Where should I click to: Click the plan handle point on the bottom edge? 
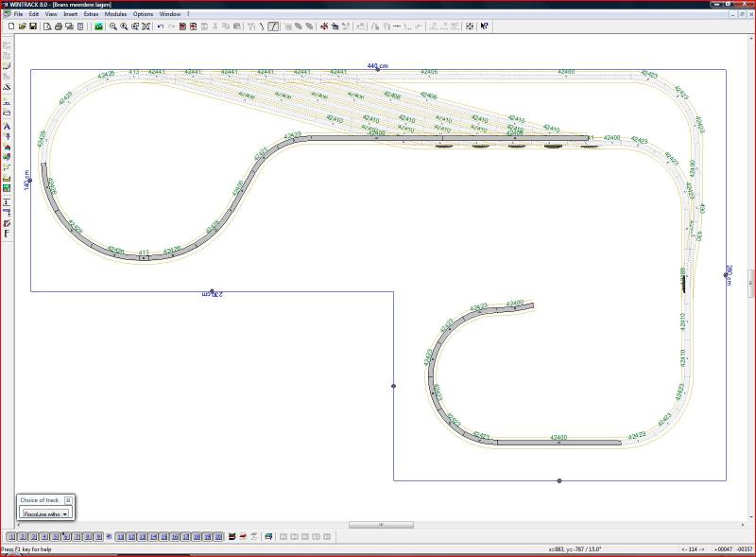click(559, 480)
